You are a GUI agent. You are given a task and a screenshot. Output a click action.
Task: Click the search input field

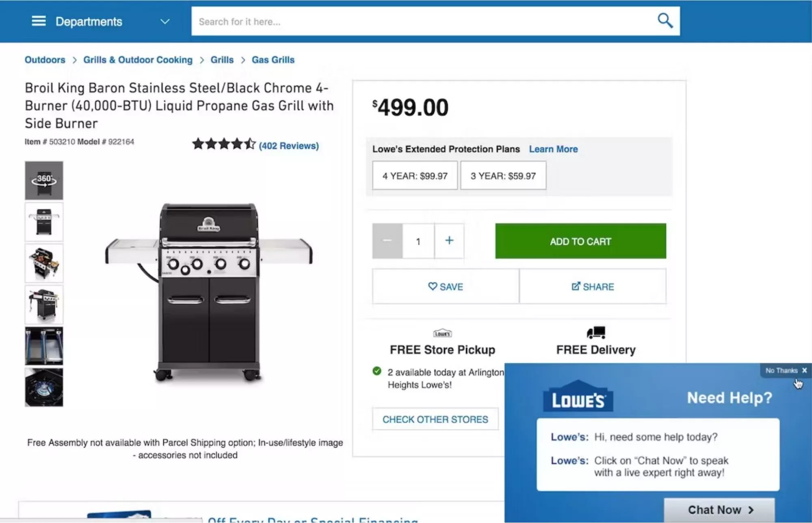pos(422,22)
